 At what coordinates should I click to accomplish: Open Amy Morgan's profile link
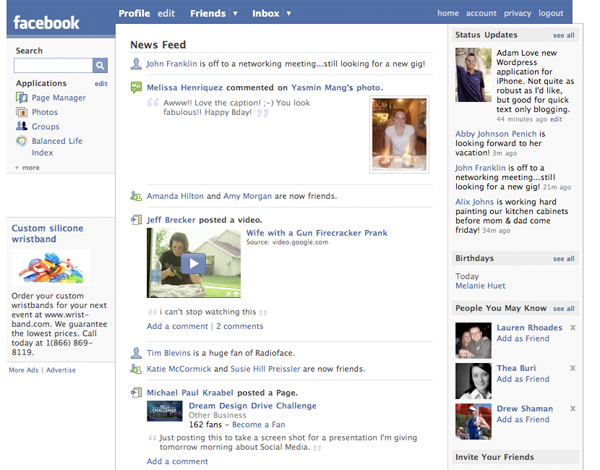coord(247,196)
